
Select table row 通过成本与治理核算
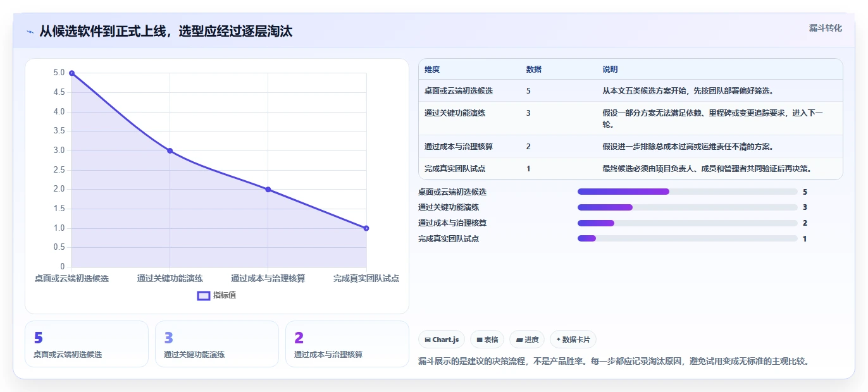[x=631, y=147]
